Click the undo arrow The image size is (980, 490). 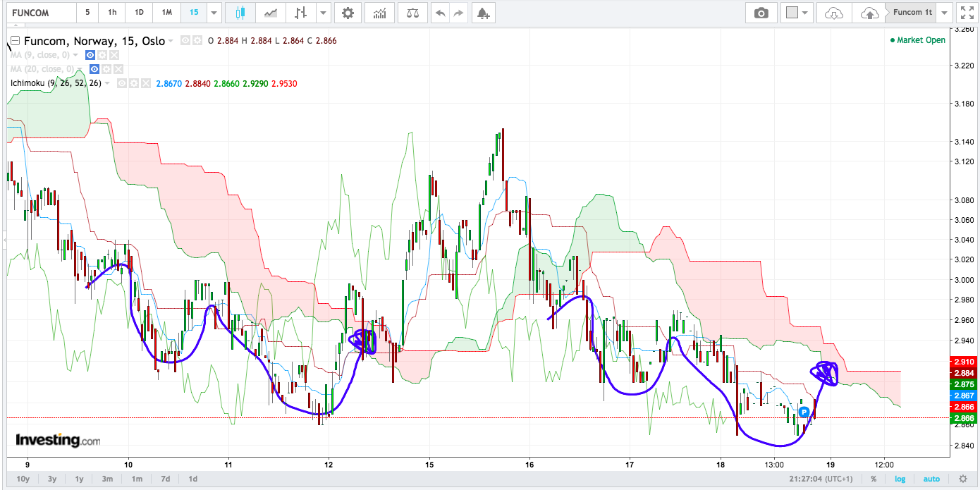point(441,12)
